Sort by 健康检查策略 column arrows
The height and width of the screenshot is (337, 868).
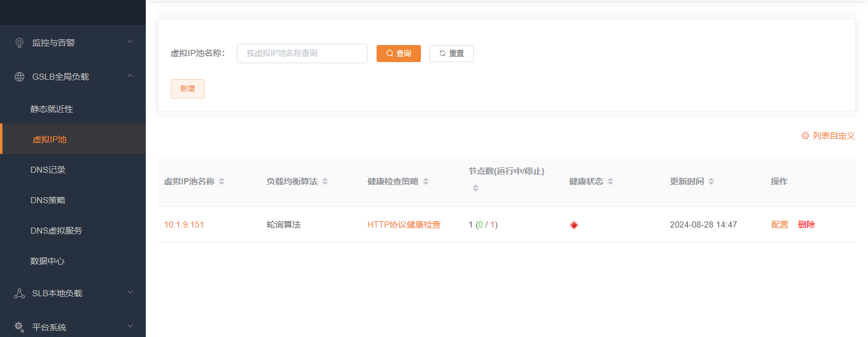click(x=426, y=182)
